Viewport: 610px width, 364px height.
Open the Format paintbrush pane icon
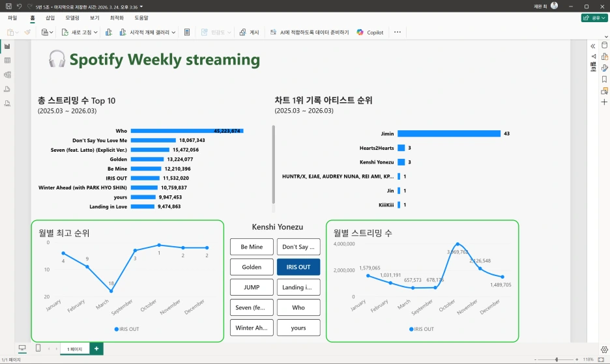click(604, 68)
